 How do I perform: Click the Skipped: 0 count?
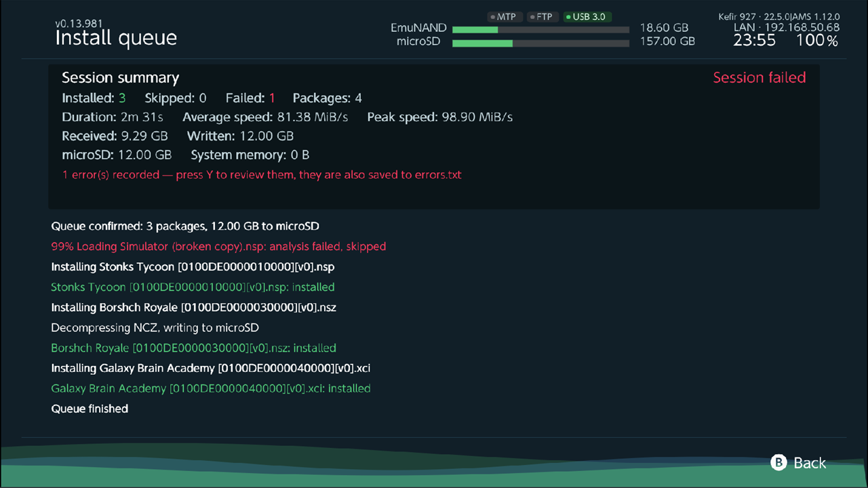point(176,98)
